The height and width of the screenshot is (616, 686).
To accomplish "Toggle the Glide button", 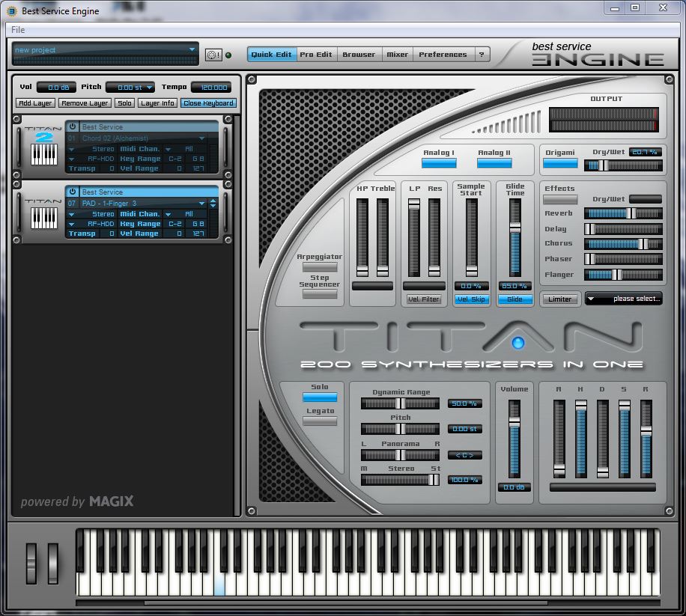I will pos(515,299).
